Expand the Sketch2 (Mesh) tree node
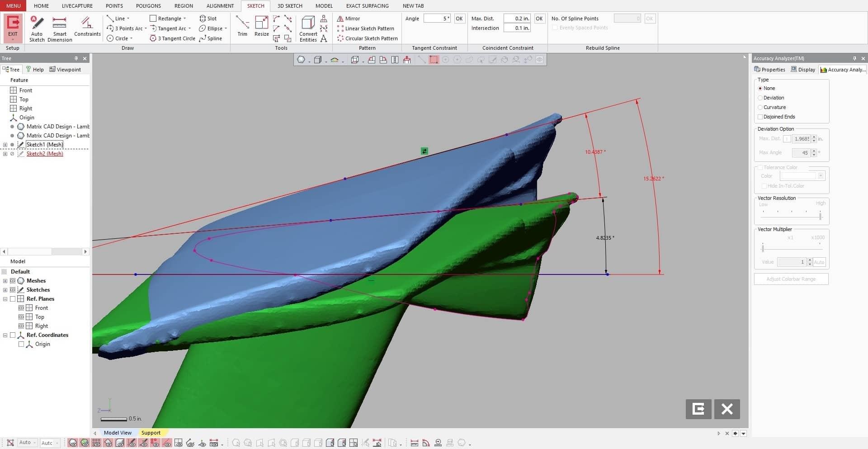868x449 pixels. 5,154
